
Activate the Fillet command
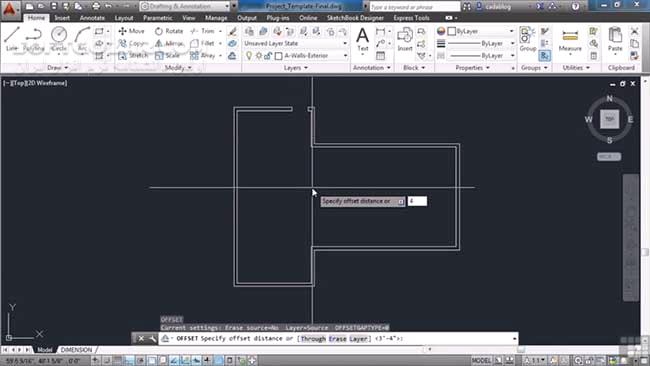pyautogui.click(x=202, y=43)
